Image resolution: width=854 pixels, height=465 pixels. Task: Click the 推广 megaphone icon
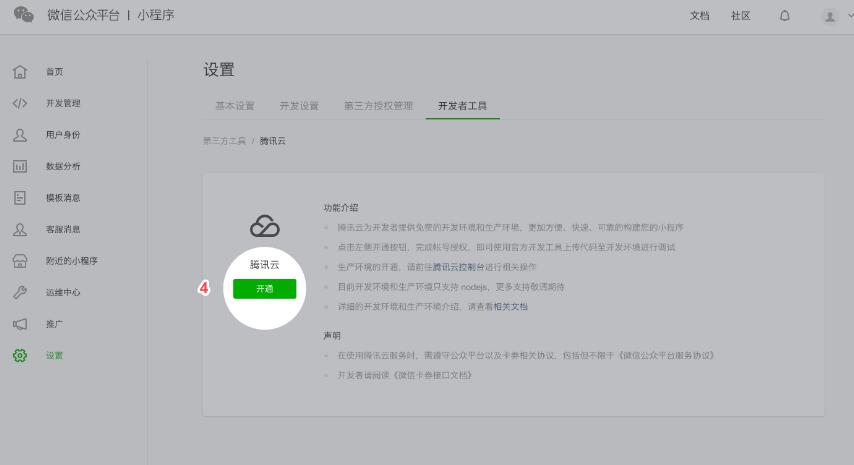pos(19,324)
